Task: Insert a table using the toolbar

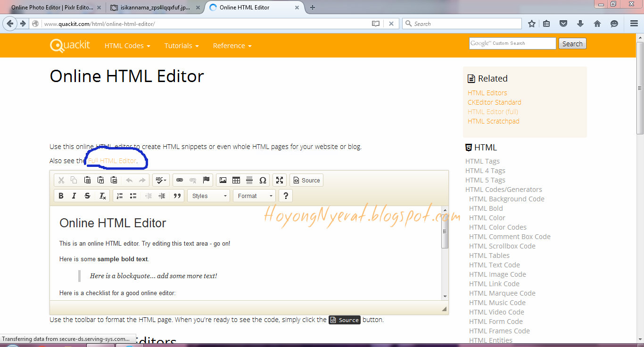Action: (x=236, y=180)
